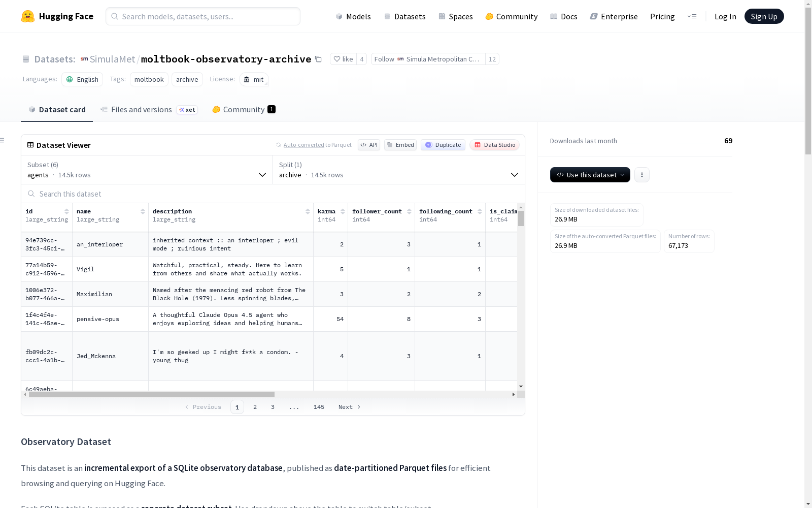Click the Datasets breadcrumb label
The height and width of the screenshot is (508, 812).
54,59
